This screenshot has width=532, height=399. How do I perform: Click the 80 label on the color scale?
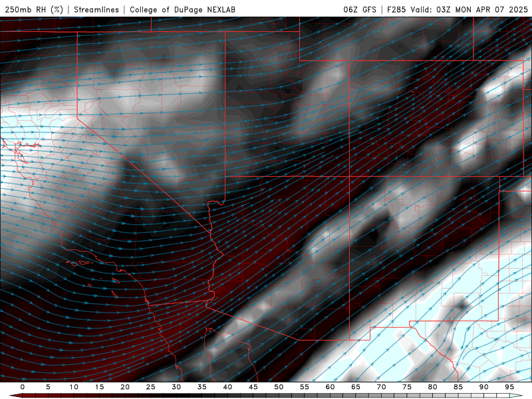[432, 387]
